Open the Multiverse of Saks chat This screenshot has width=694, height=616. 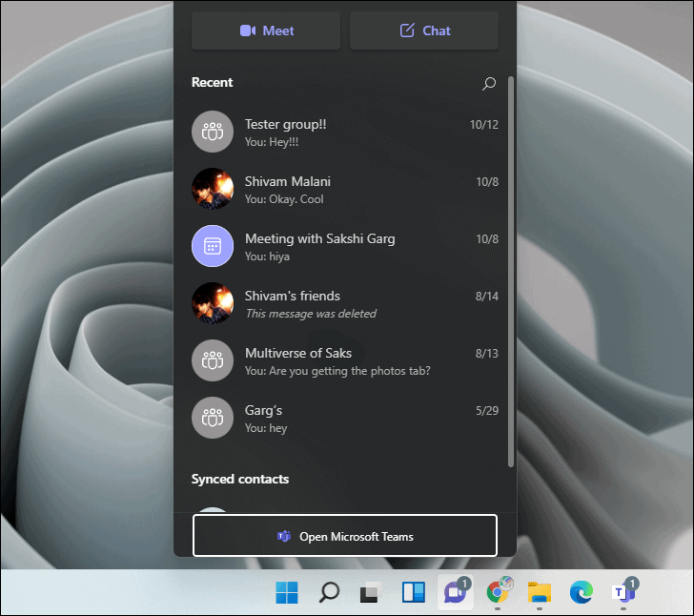pyautogui.click(x=345, y=360)
